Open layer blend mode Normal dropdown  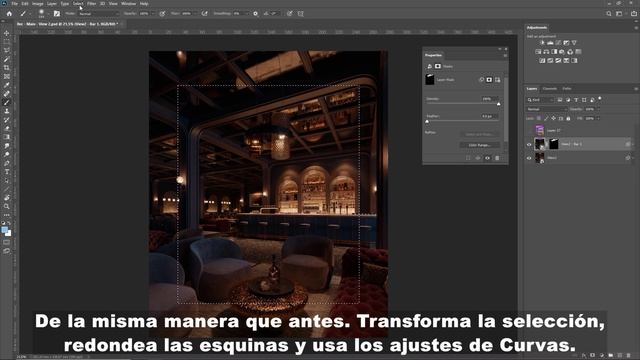[x=546, y=109]
